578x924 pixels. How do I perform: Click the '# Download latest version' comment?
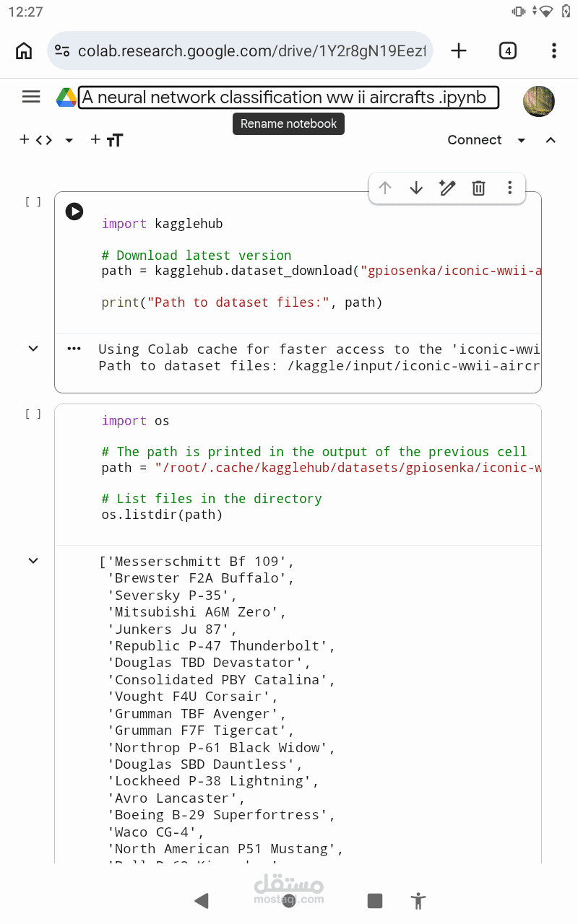point(197,255)
